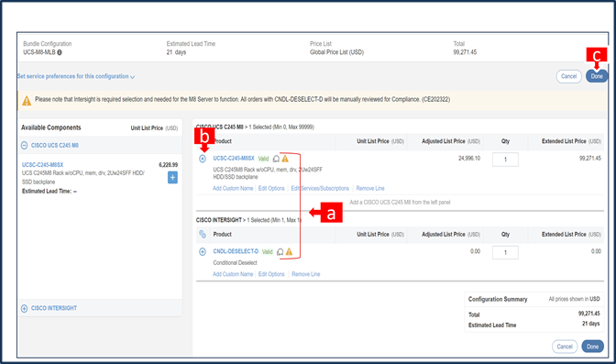Click the bottom Cancel button
Viewport: 616px width, 364px height.
565,347
